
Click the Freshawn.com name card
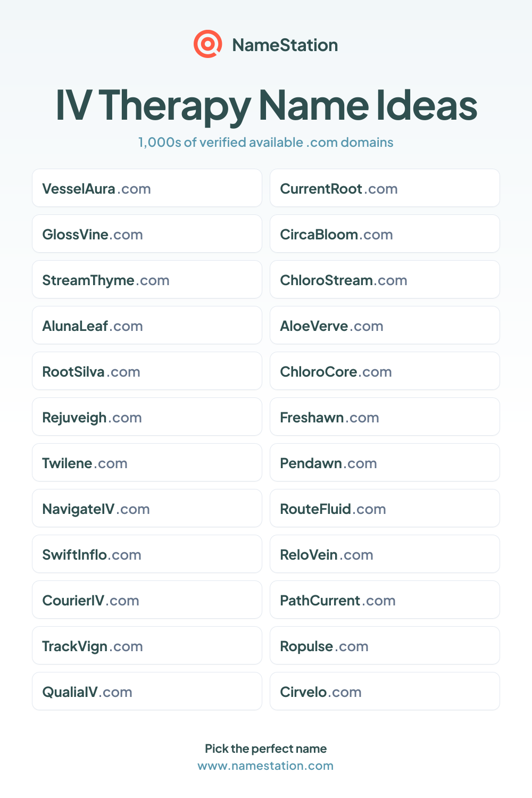pyautogui.click(x=385, y=417)
